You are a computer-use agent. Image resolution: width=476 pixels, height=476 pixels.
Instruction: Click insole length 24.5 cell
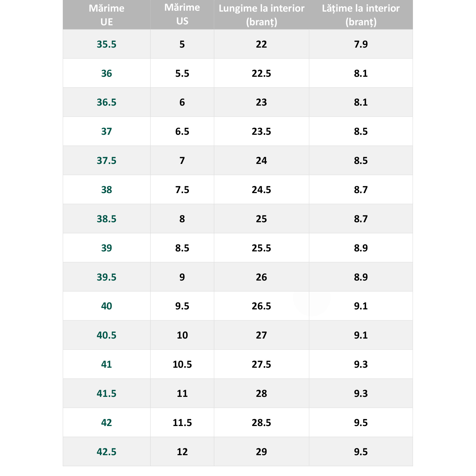pos(262,190)
